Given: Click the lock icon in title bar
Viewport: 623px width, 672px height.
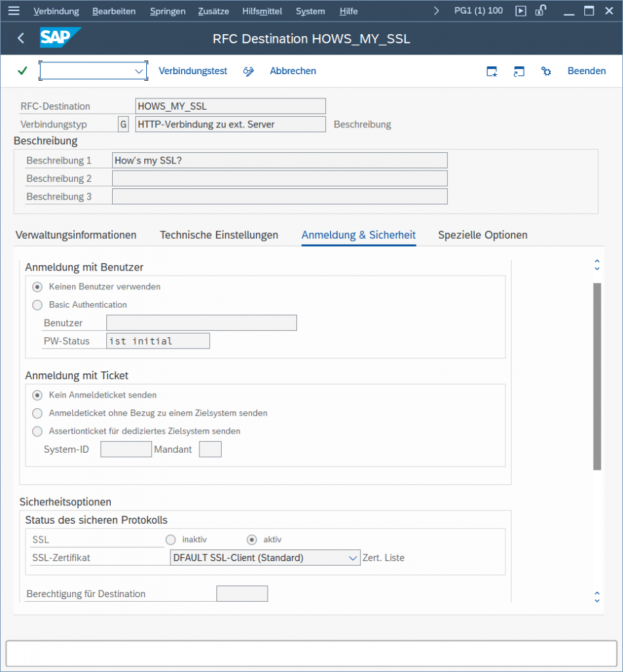Looking at the screenshot, I should point(540,10).
